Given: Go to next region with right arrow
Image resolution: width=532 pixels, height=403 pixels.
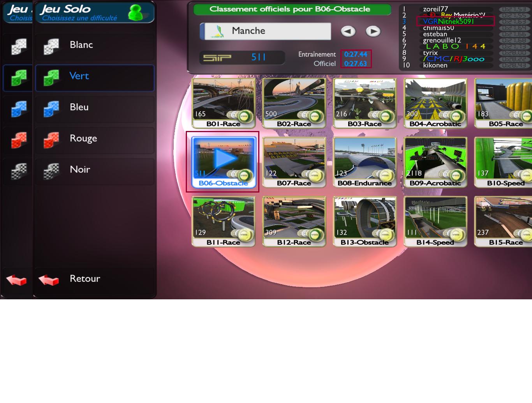Looking at the screenshot, I should pos(373,32).
